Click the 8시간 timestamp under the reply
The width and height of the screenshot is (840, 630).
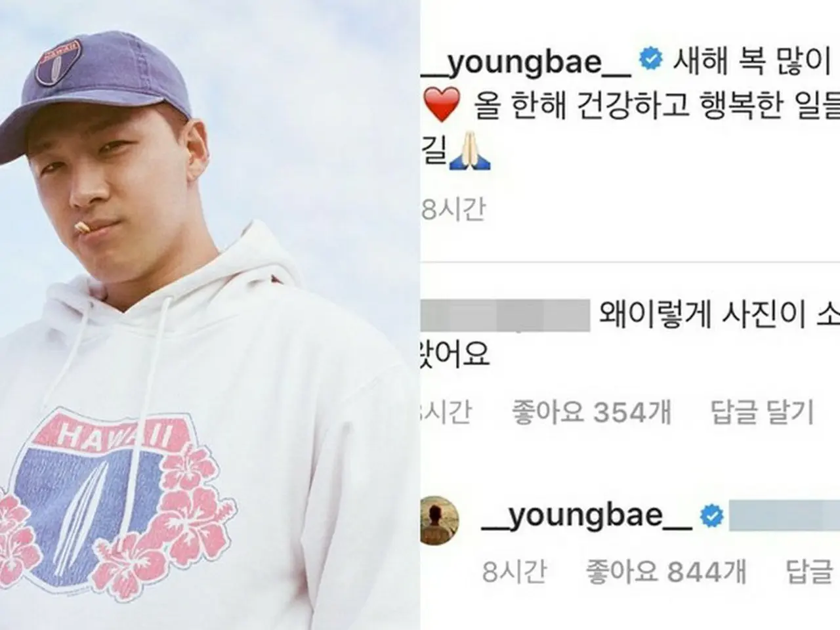514,572
